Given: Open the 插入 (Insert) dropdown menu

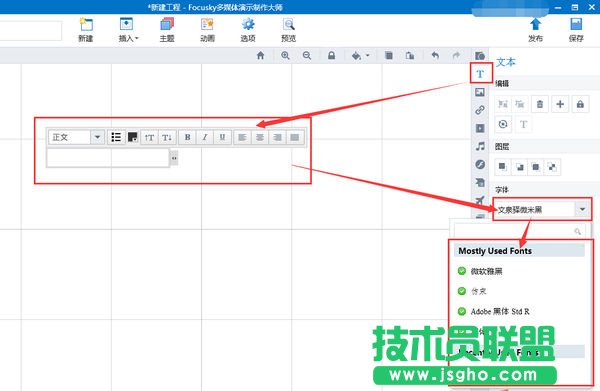Looking at the screenshot, I should (128, 29).
